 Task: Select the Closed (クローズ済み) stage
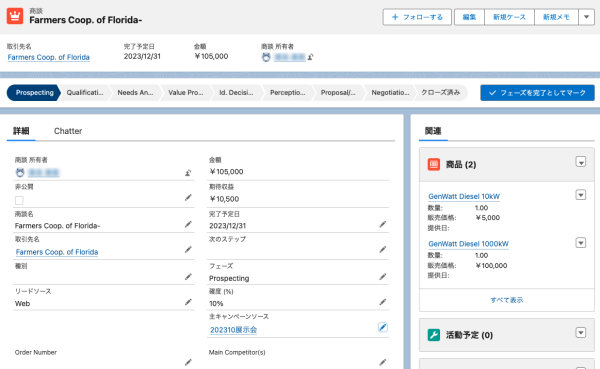[440, 93]
